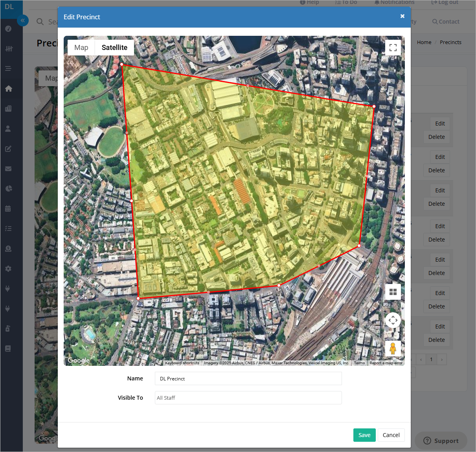Open the Precincts breadcrumb link
The width and height of the screenshot is (476, 452).
[450, 42]
